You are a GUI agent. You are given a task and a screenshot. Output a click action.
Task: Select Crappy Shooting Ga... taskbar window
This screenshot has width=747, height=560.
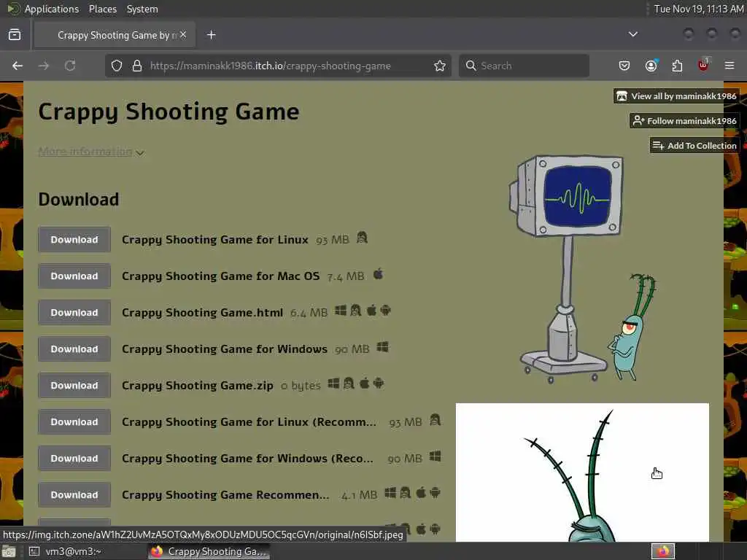coord(209,551)
